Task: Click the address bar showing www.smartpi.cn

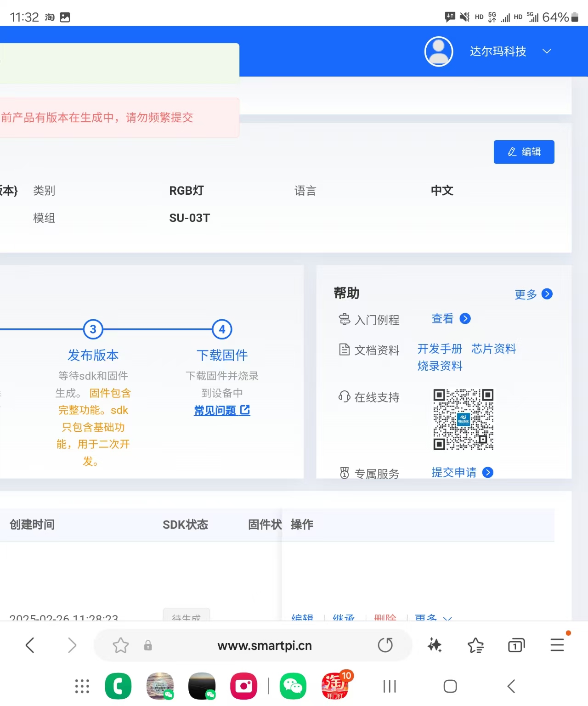Action: (264, 645)
